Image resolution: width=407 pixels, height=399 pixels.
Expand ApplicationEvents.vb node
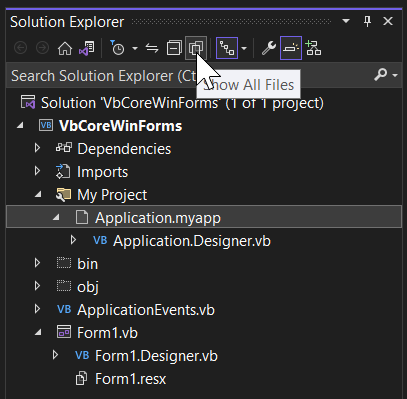coord(37,309)
